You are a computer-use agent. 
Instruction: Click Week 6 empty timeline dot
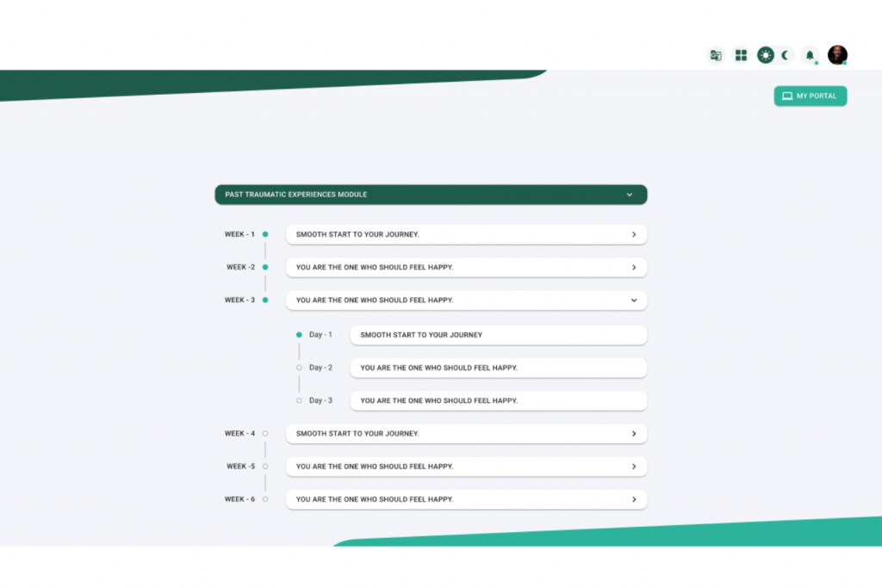(x=265, y=499)
